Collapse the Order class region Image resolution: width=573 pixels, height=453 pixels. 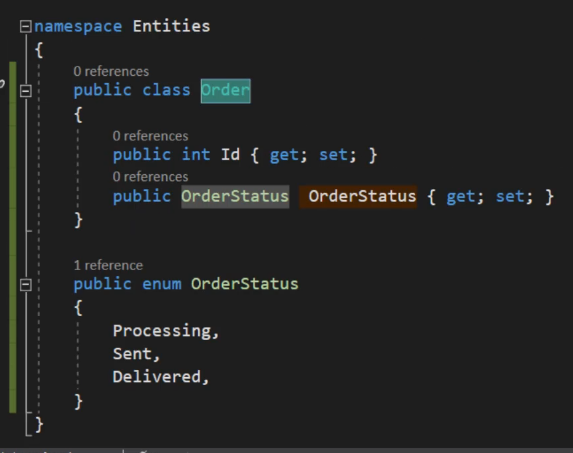26,91
